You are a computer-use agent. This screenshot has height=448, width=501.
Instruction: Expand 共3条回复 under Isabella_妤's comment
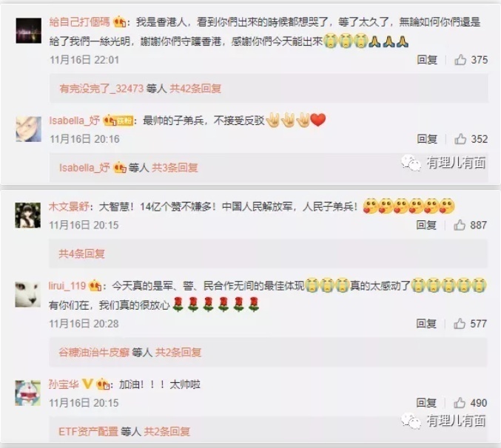tap(175, 168)
